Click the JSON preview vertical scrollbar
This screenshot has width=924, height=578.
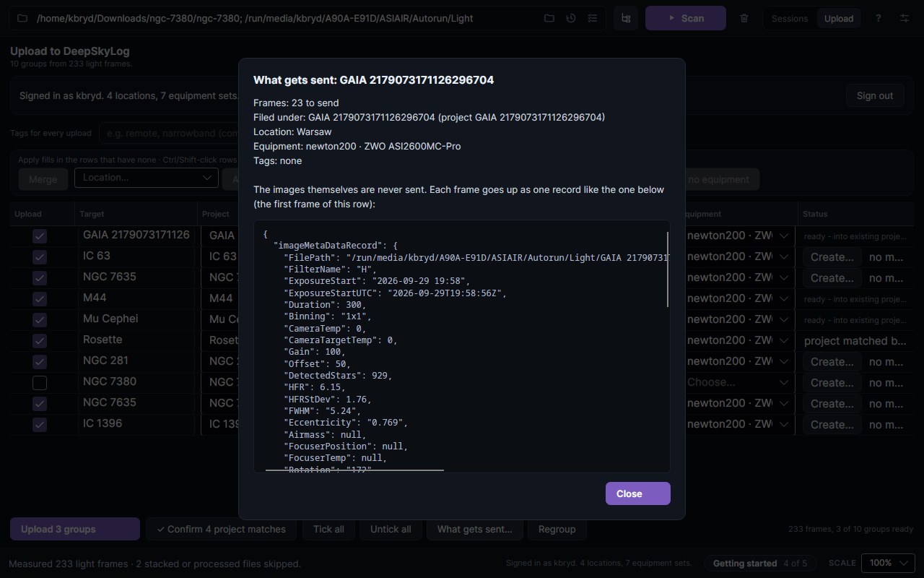point(668,269)
